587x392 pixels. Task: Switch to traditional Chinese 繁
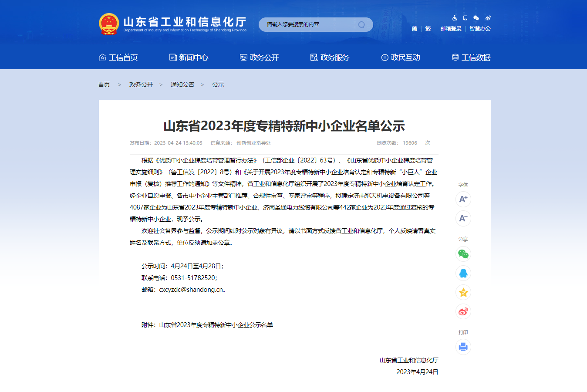pyautogui.click(x=428, y=29)
